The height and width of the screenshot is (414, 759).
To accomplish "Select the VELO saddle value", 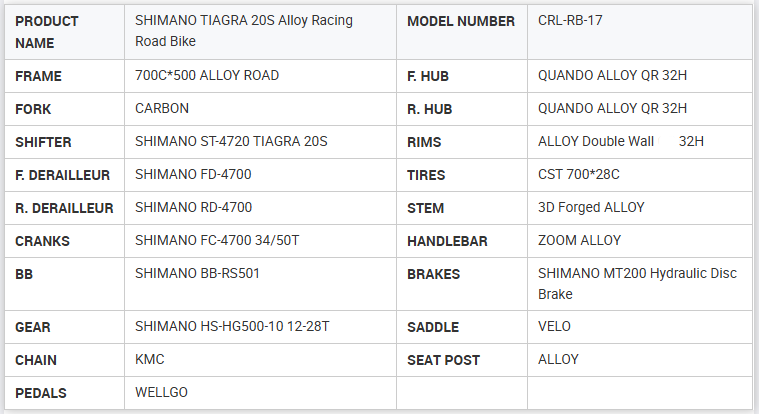I will (x=555, y=327).
